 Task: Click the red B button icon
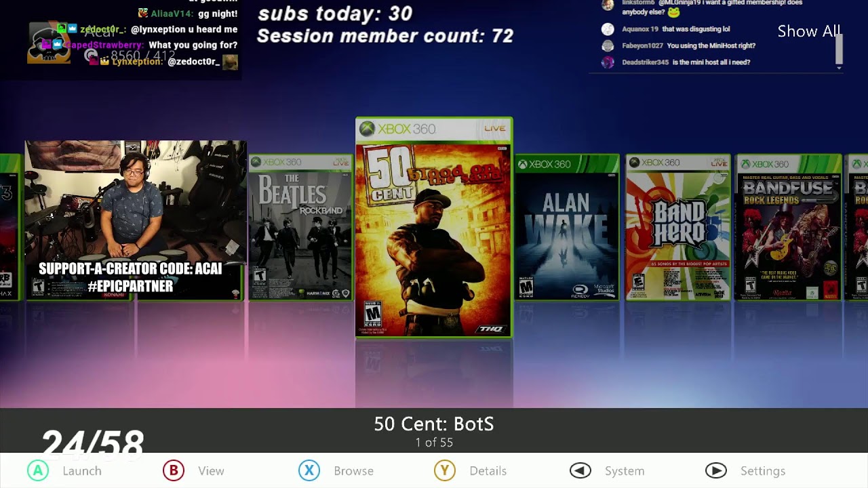pos(174,470)
